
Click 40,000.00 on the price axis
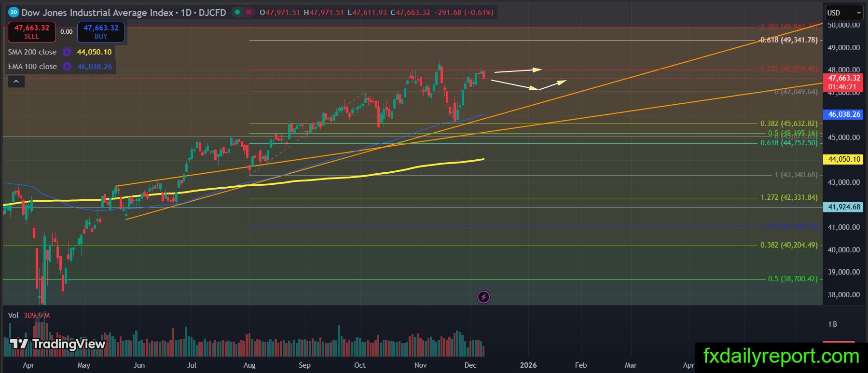tap(844, 250)
